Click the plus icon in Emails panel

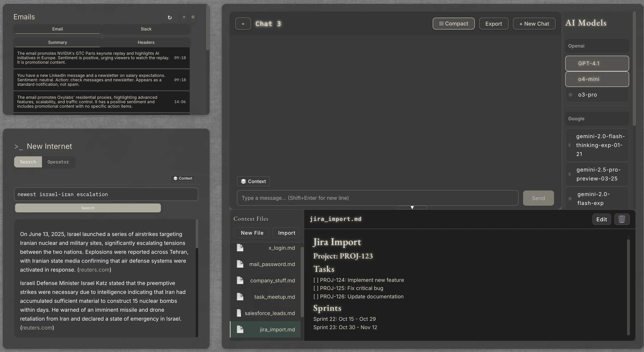pos(184,17)
